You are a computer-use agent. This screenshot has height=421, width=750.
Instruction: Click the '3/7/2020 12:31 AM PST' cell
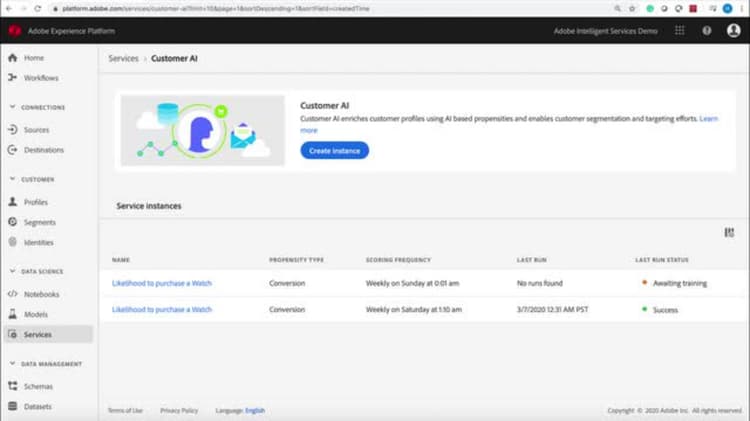552,310
